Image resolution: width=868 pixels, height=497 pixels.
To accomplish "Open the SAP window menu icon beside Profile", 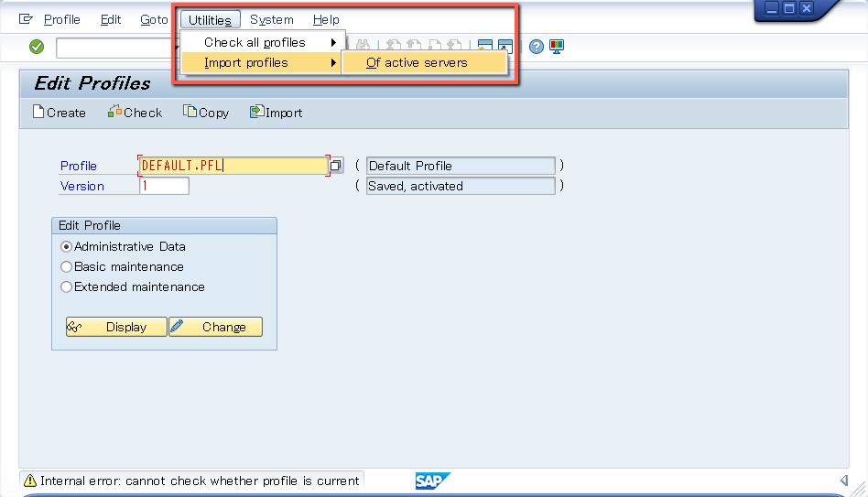I will (26, 19).
